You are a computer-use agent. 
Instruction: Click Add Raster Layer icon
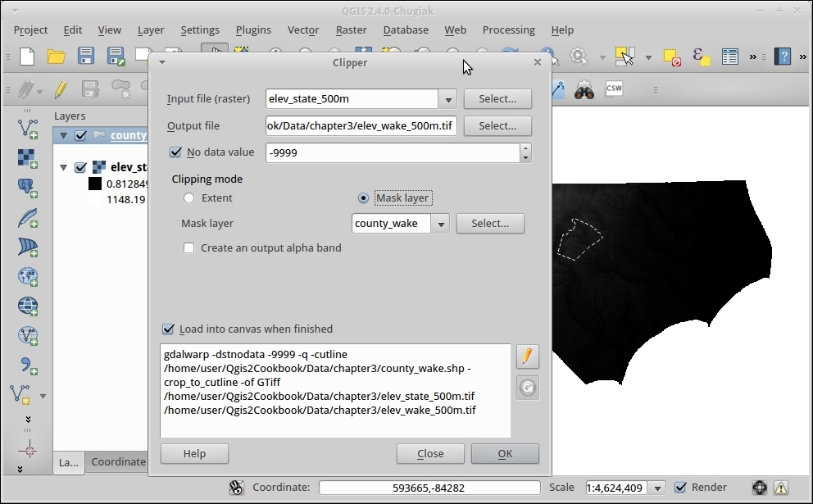pos(28,158)
